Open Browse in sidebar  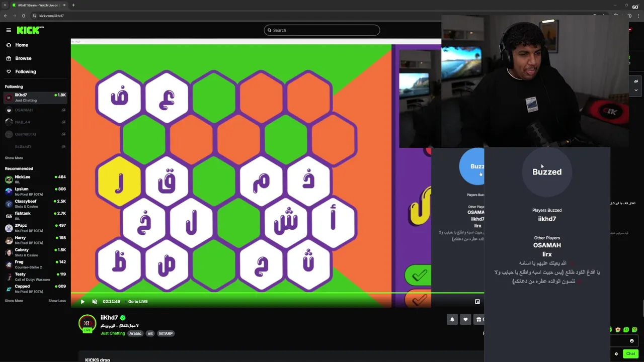pos(23,58)
